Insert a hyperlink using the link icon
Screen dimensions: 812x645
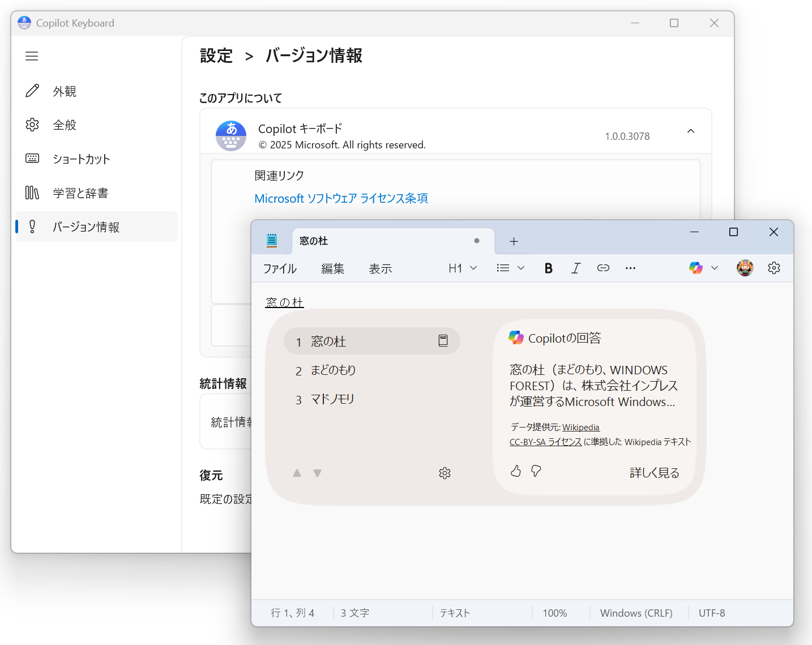point(602,268)
